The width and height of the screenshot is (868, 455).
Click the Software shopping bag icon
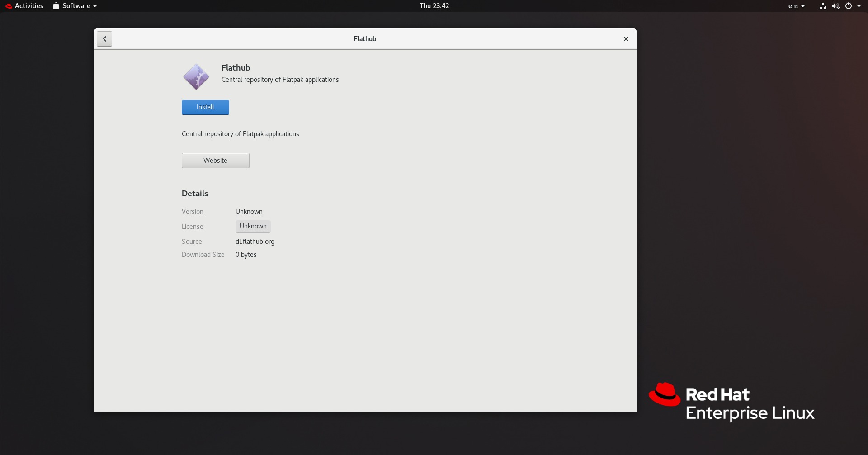click(x=56, y=6)
